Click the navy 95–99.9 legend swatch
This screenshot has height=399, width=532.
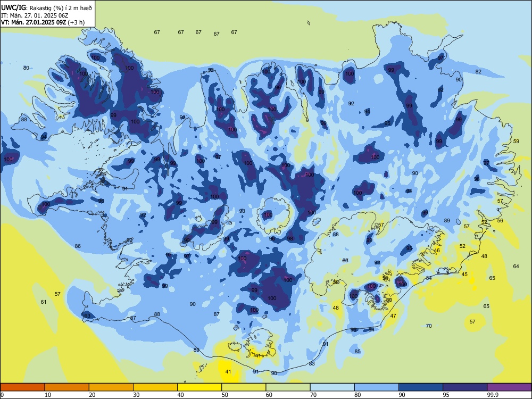tap(465, 387)
